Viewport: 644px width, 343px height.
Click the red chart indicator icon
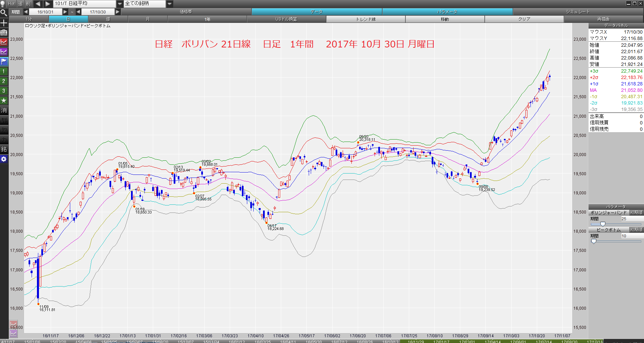point(4,42)
